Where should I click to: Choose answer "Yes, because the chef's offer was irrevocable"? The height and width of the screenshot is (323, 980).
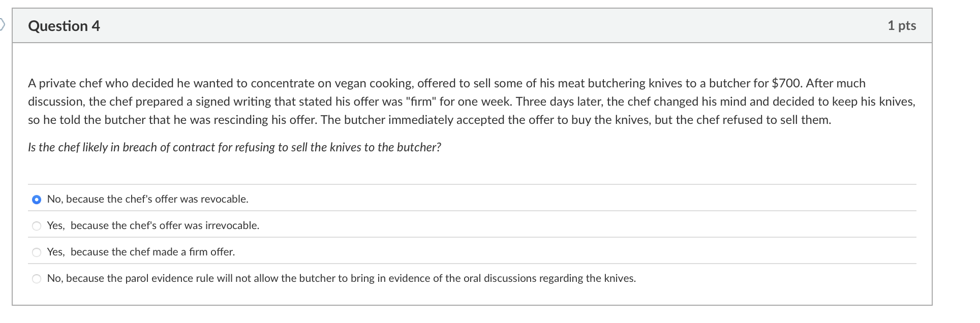36,226
